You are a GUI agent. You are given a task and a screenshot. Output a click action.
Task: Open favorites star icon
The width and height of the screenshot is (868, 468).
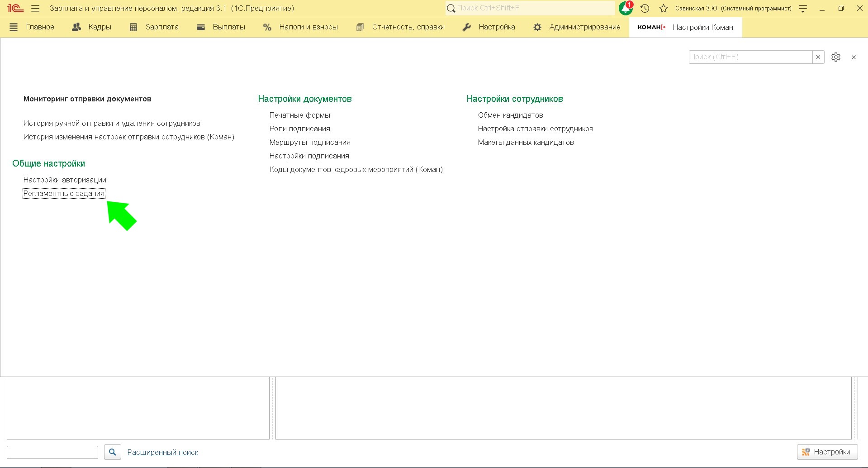(664, 8)
